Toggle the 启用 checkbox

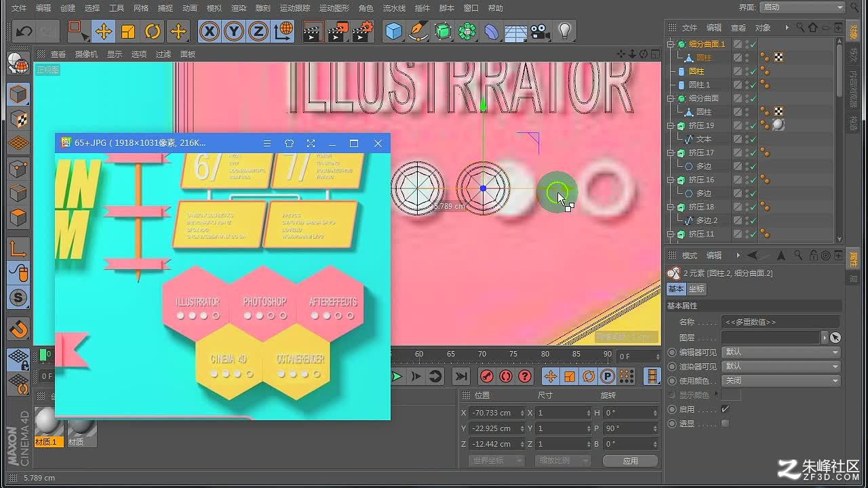coord(725,409)
